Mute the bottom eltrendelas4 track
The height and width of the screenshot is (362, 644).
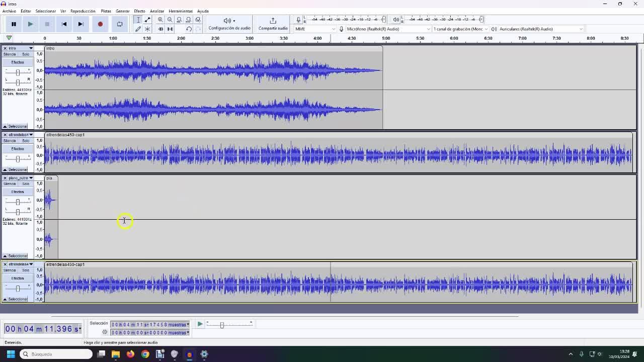pos(10,270)
